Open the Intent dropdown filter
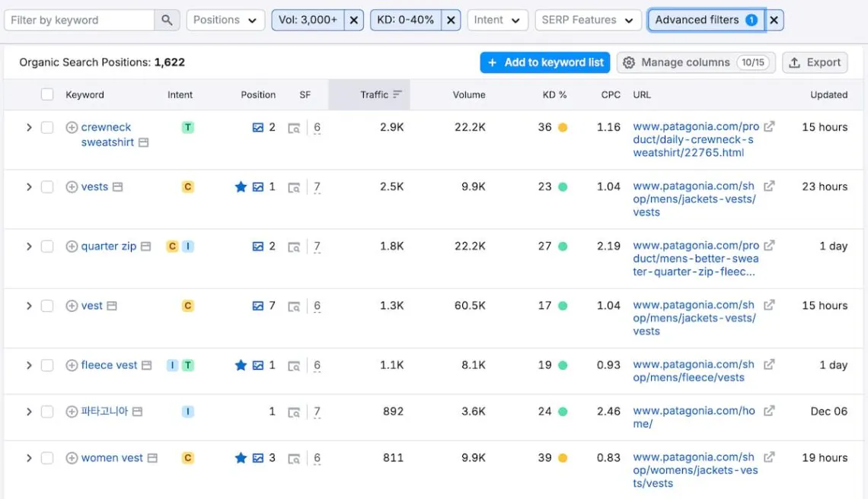This screenshot has height=499, width=868. pos(497,20)
